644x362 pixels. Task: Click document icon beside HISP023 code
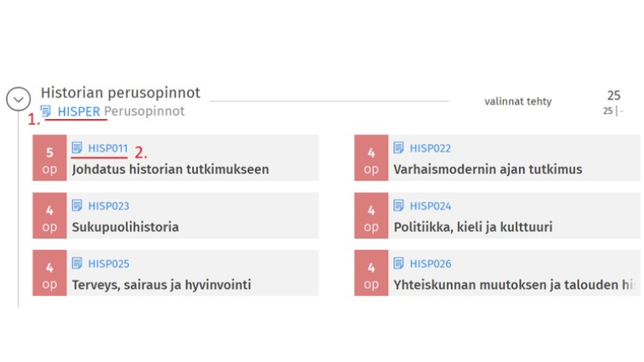coord(77,206)
